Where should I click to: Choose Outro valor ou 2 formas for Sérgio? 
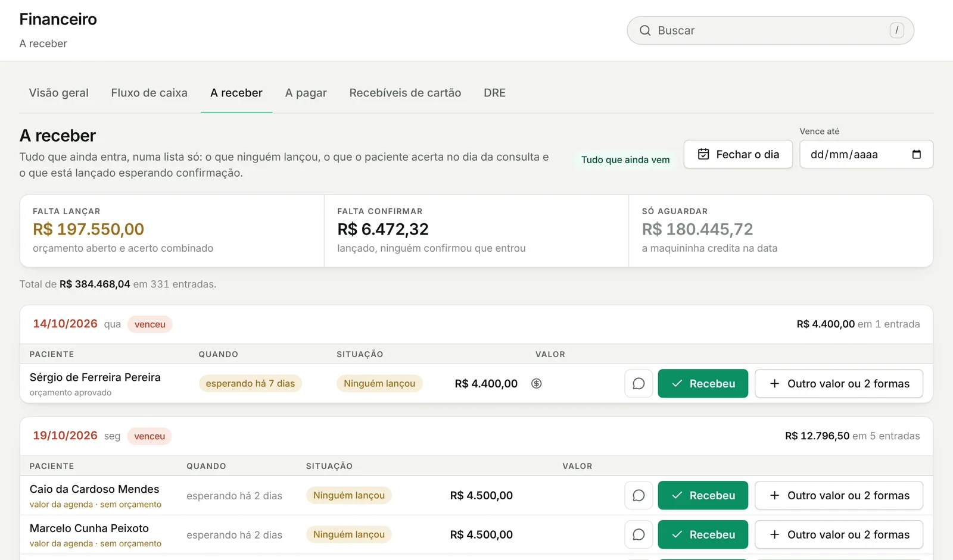pos(839,384)
